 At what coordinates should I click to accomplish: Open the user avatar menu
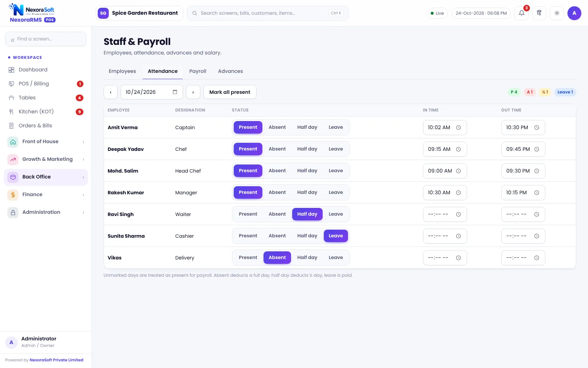[574, 13]
